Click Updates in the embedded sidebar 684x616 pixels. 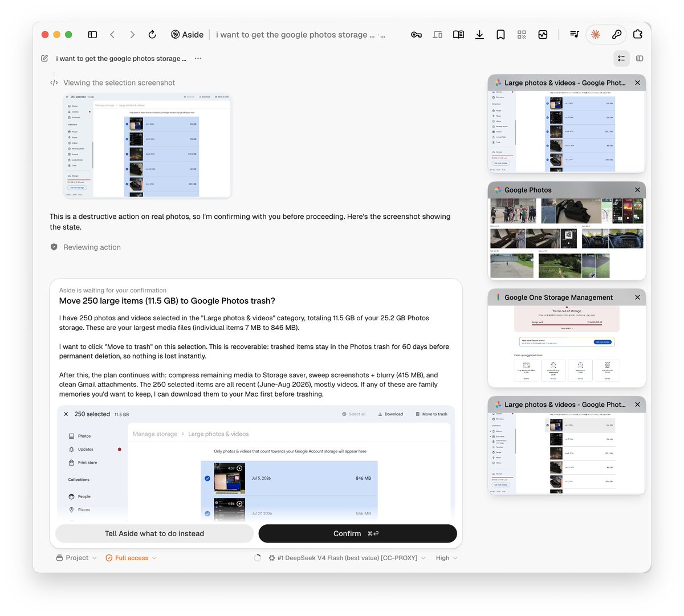[x=81, y=450]
